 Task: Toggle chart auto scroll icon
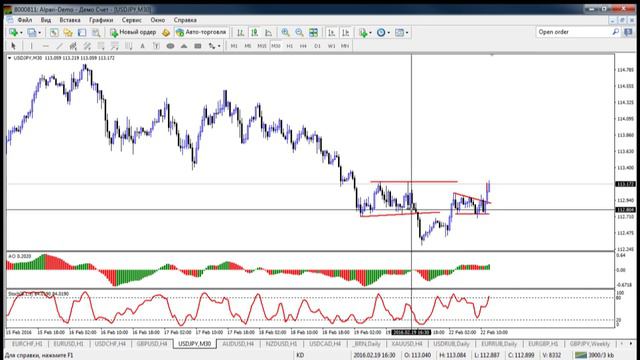coord(331,33)
